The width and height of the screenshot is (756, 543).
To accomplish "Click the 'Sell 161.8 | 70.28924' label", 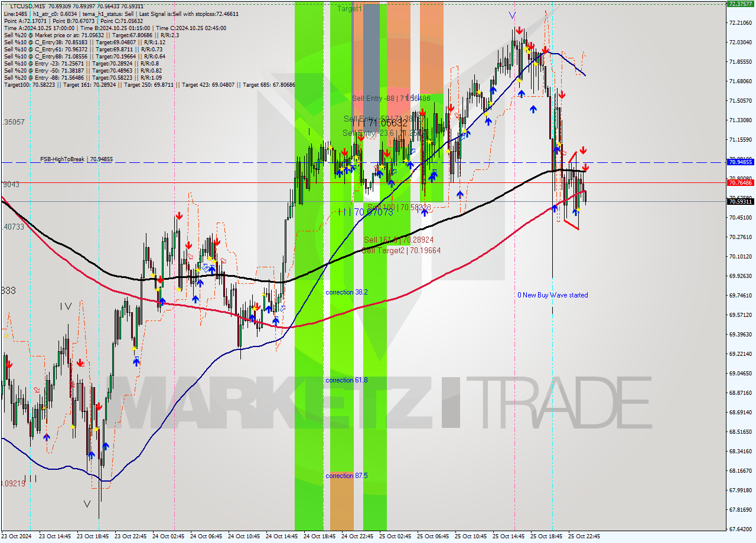I will [x=399, y=240].
